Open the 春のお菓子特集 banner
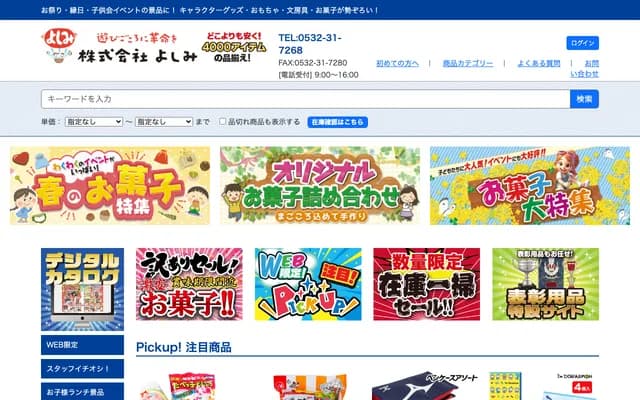Viewport: 640px width, 400px height. pos(110,185)
